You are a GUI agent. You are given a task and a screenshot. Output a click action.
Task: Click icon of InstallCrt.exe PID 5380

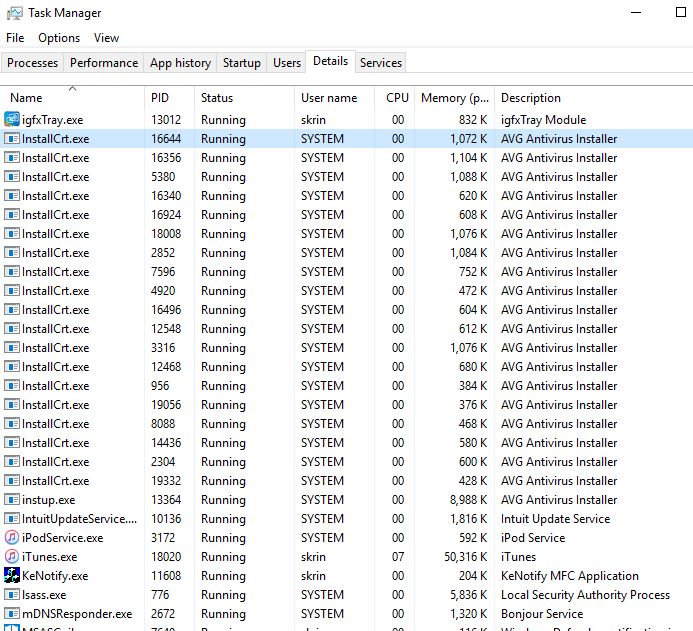(11, 176)
